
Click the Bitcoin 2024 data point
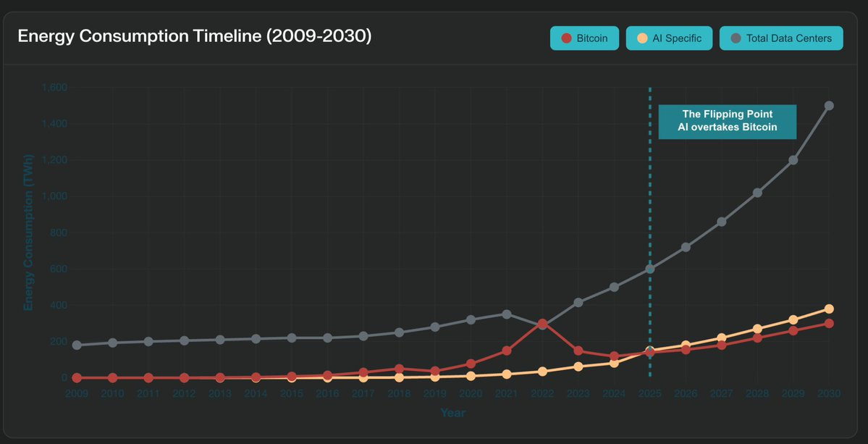(x=614, y=356)
